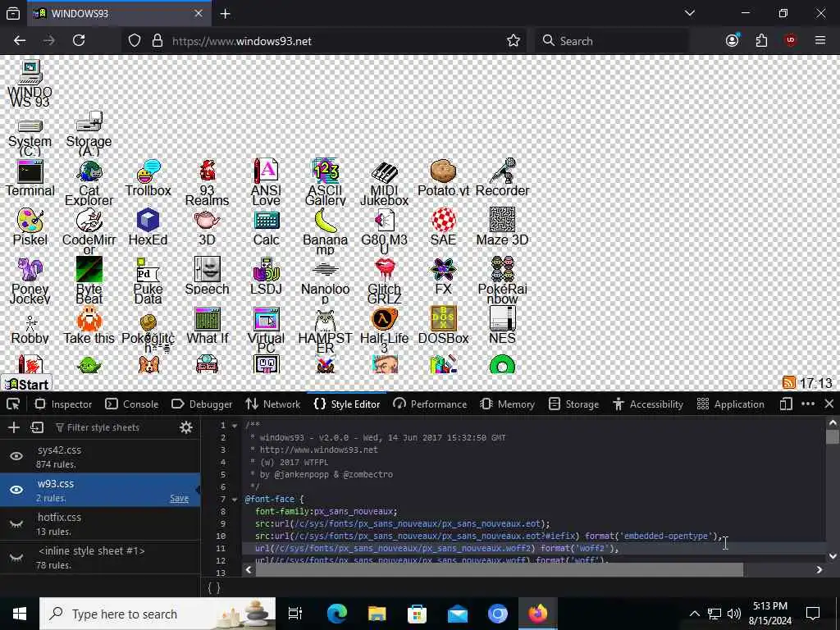Image resolution: width=840 pixels, height=630 pixels.
Task: Save the w93.css stylesheet
Action: point(179,498)
